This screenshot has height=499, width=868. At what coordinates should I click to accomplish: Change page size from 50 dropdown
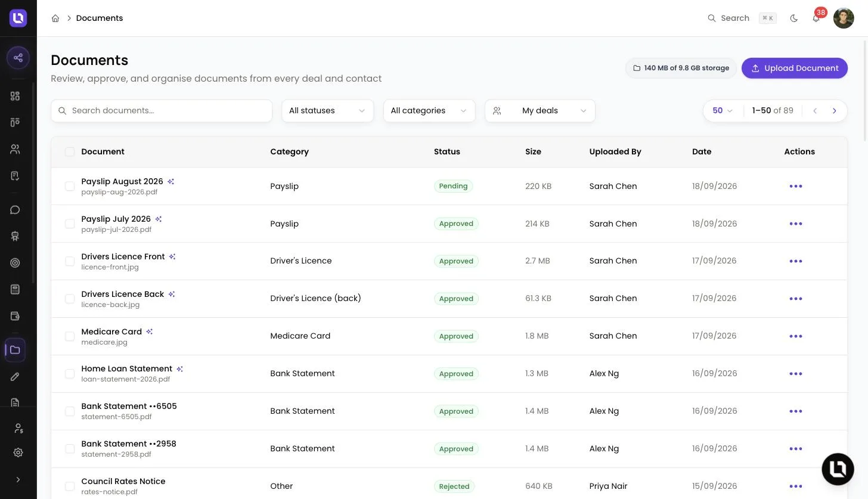[x=723, y=111]
